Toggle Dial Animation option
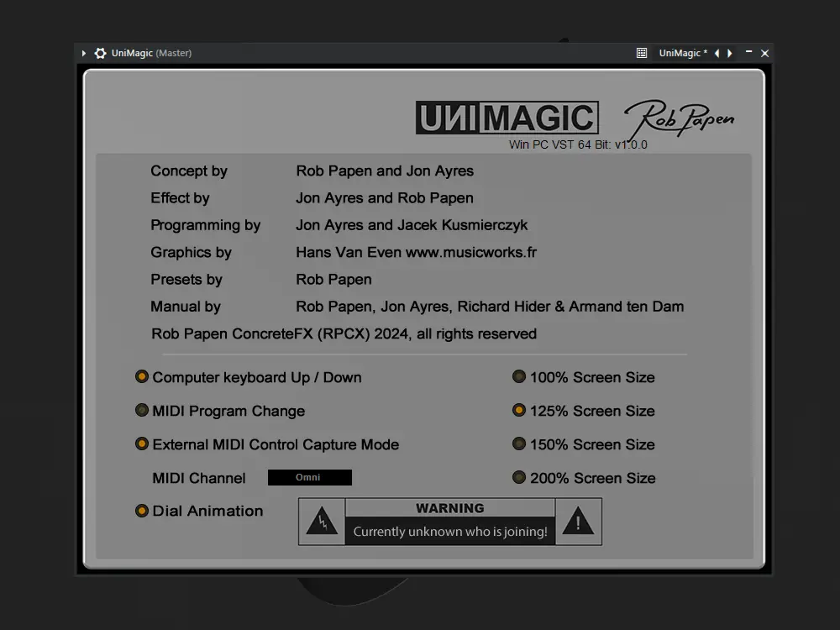The height and width of the screenshot is (630, 840). 141,511
